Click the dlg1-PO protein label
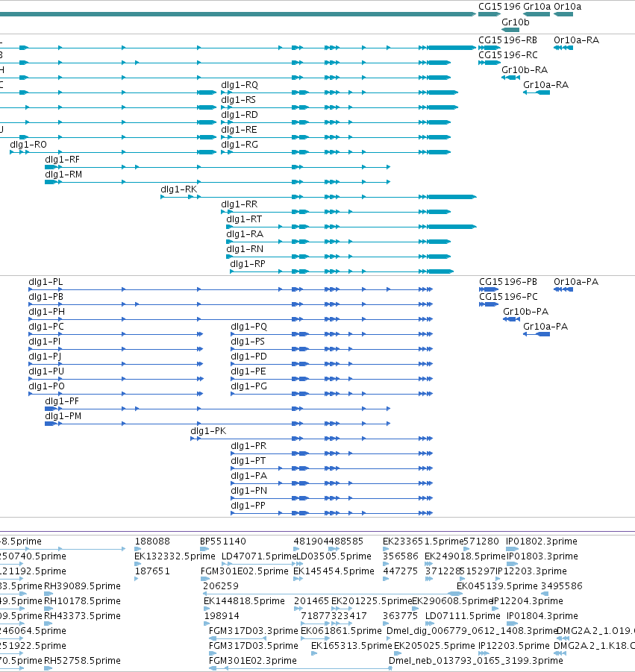 pyautogui.click(x=47, y=386)
